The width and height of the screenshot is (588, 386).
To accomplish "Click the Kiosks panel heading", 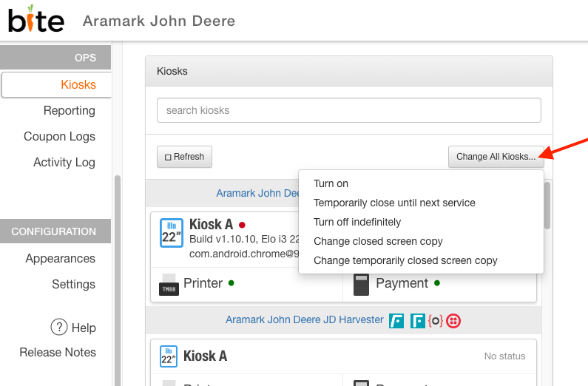I will pyautogui.click(x=172, y=71).
